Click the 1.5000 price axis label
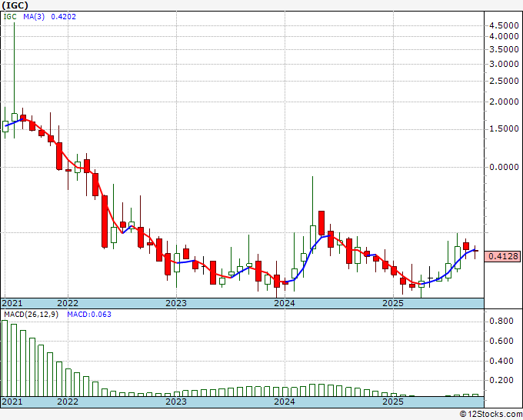Image resolution: width=523 pixels, height=420 pixels. tap(504, 128)
